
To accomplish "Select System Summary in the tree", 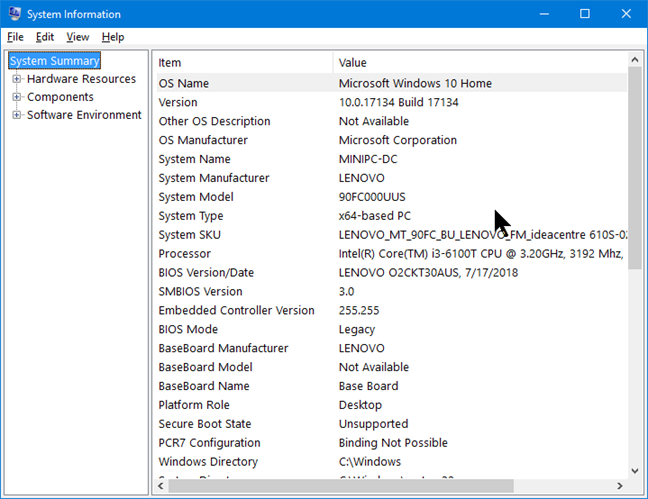I will point(55,61).
